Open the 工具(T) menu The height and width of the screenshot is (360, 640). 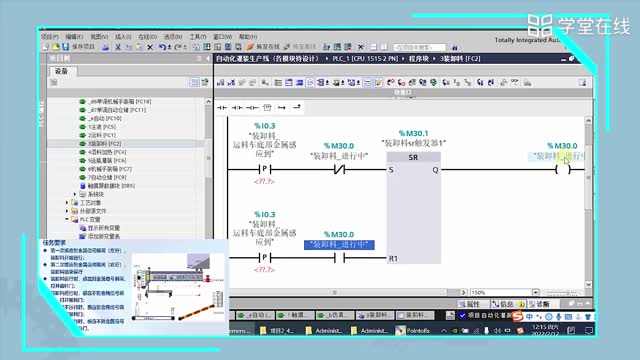click(x=198, y=37)
